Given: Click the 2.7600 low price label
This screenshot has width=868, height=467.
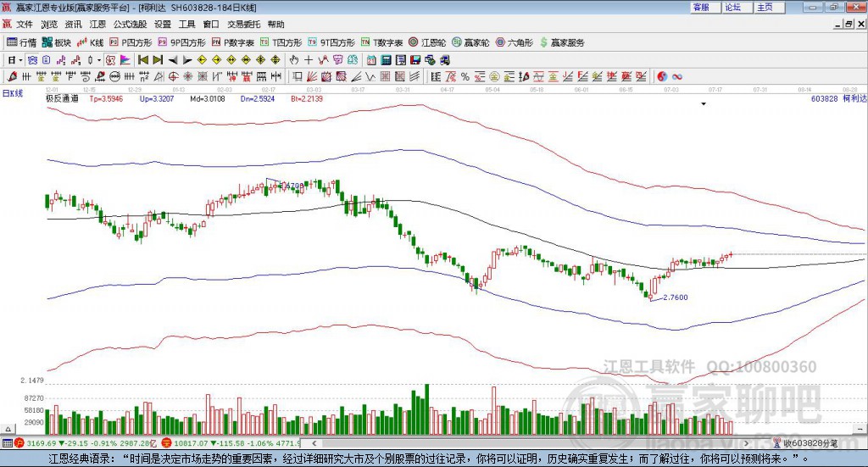Looking at the screenshot, I should [x=676, y=297].
